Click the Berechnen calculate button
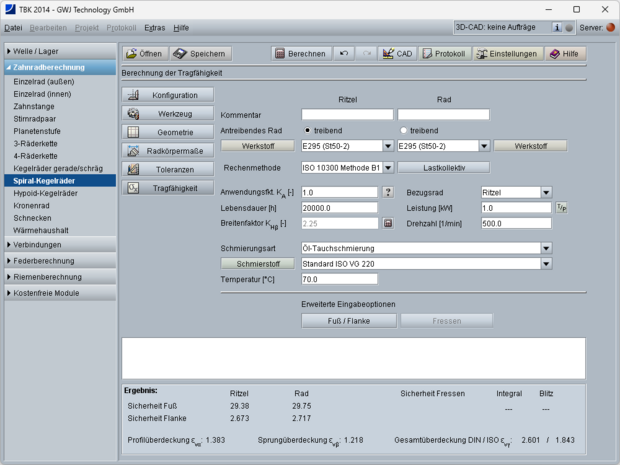This screenshot has height=465, width=620. 301,53
